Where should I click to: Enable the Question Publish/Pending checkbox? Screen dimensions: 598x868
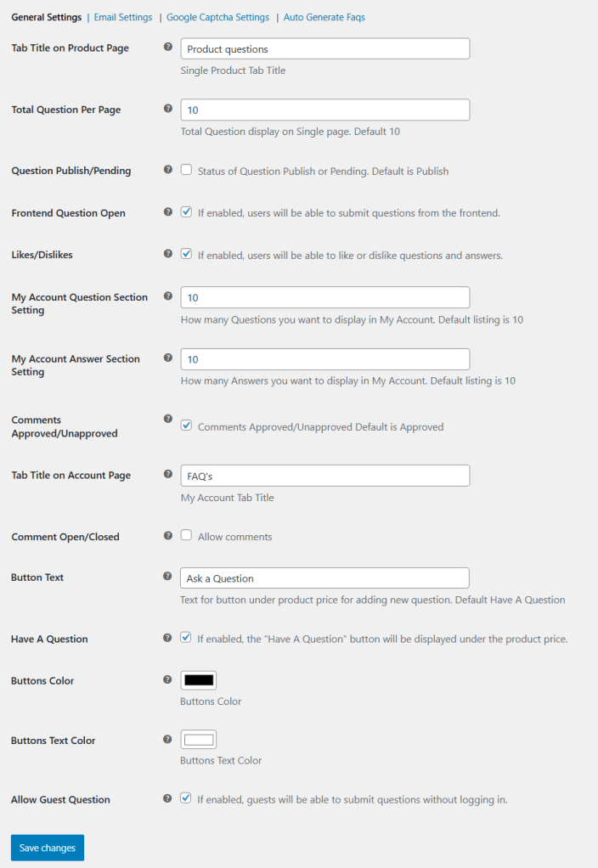pos(185,169)
